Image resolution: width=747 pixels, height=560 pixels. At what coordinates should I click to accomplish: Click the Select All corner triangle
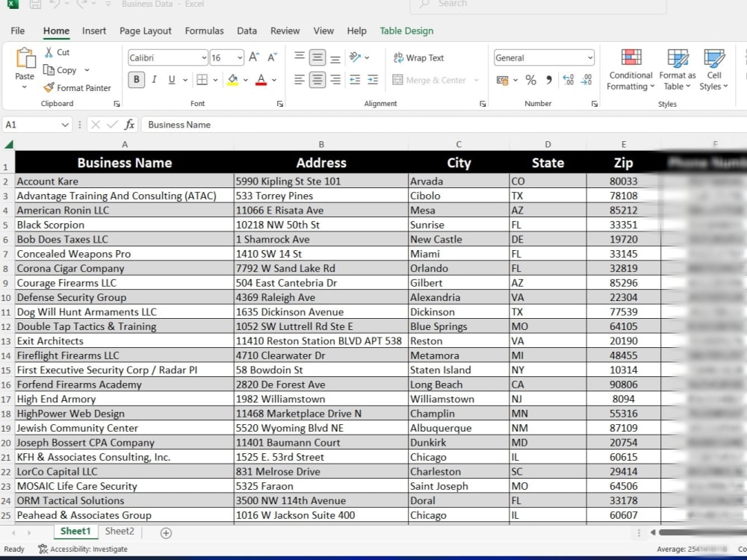pyautogui.click(x=8, y=144)
